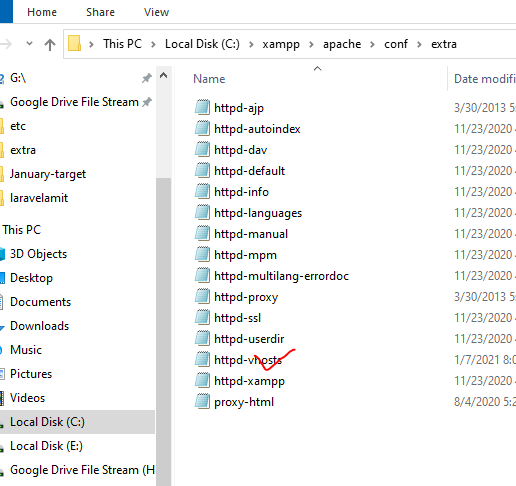
Task: Navigate to Local Disk (C:) in breadcrumb
Action: click(x=202, y=44)
